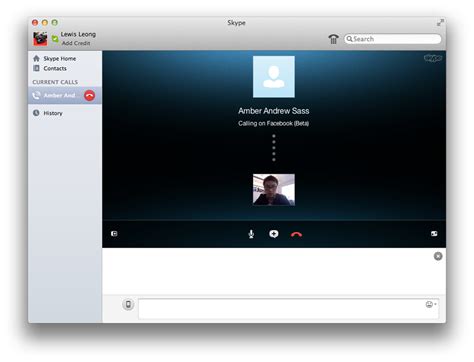The height and width of the screenshot is (362, 474).
Task: Hang up with the red sidebar button
Action: (90, 95)
